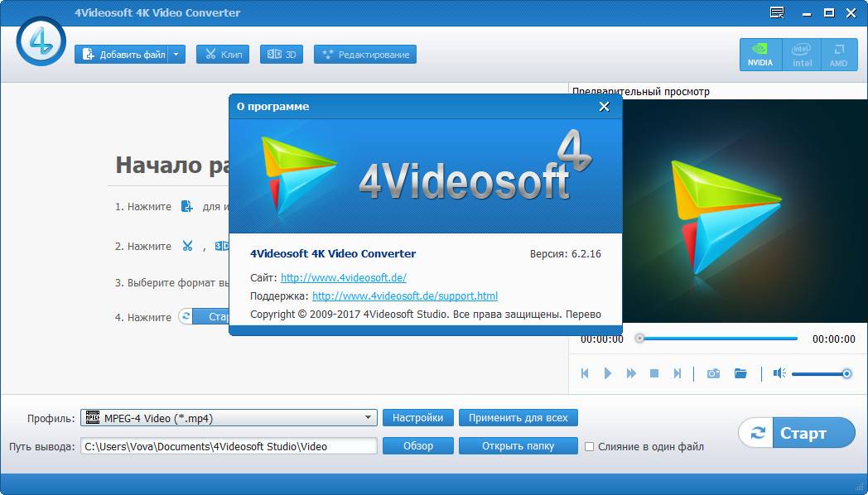The width and height of the screenshot is (868, 495).
Task: Toggle Intel hardware acceleration
Action: (802, 55)
